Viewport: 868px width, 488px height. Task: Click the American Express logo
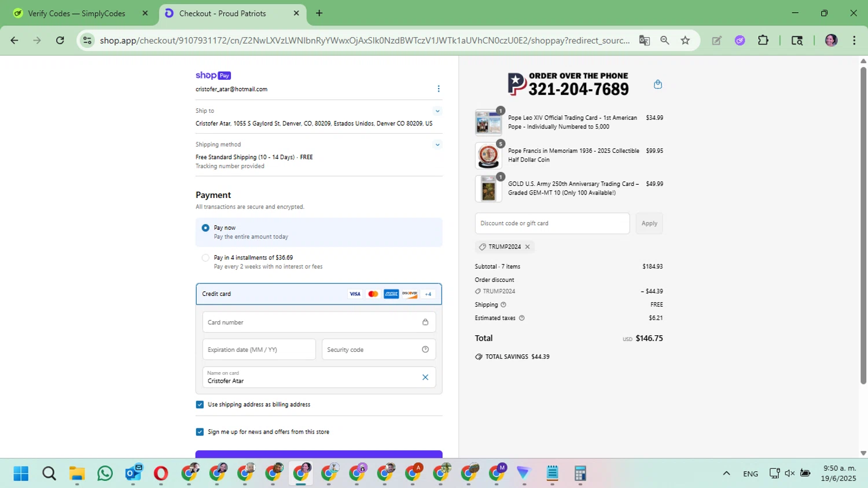coord(391,294)
